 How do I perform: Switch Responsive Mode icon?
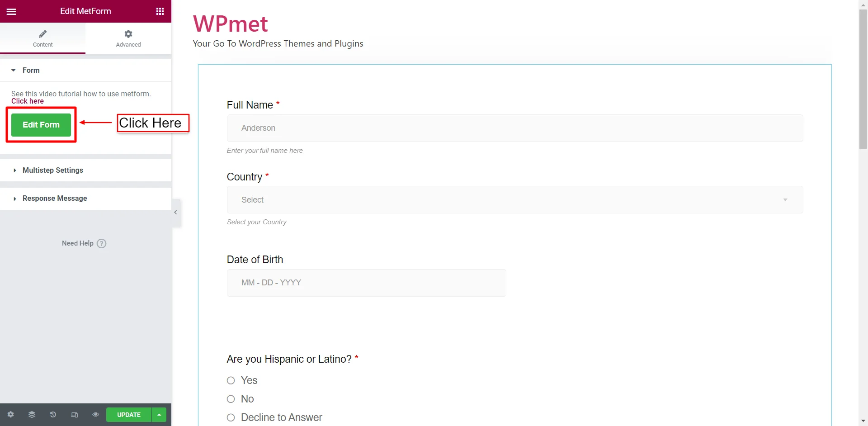(74, 415)
